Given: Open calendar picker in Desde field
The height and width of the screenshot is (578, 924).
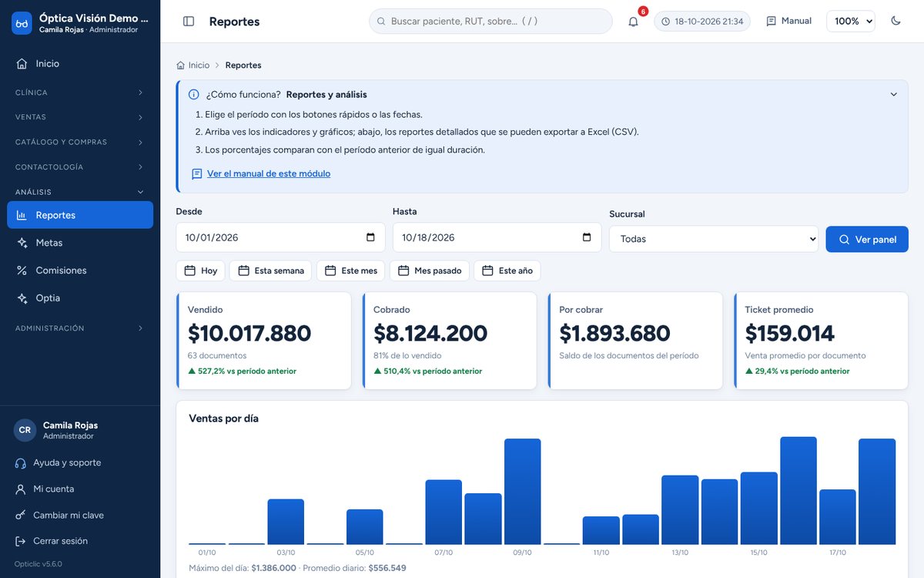Looking at the screenshot, I should 370,237.
